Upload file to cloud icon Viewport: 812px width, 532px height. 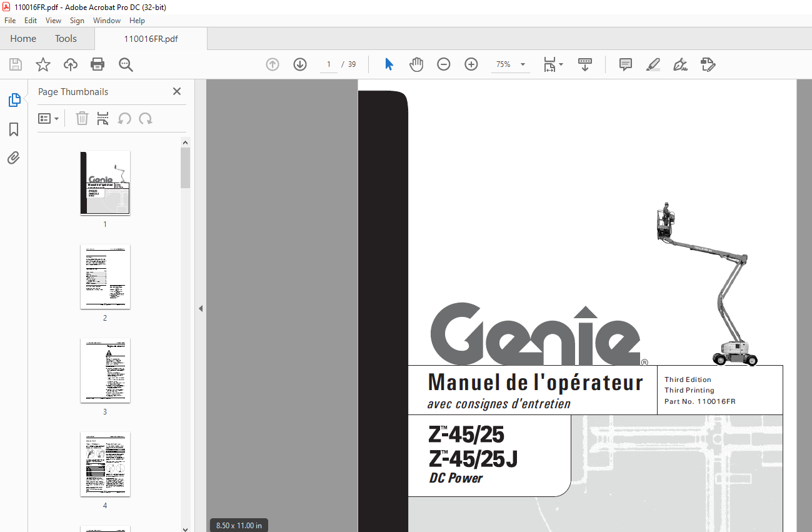coord(71,64)
